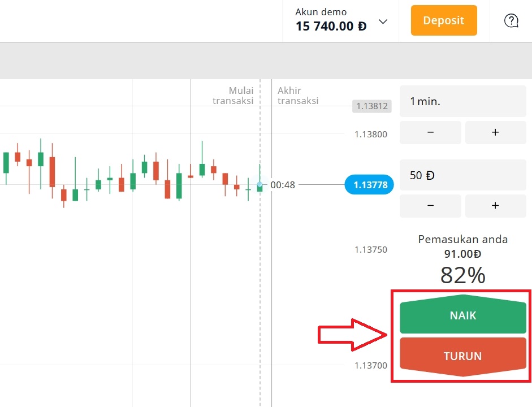This screenshot has width=532, height=407.
Task: Select the Mulai transaksi marker label
Action: (x=233, y=96)
